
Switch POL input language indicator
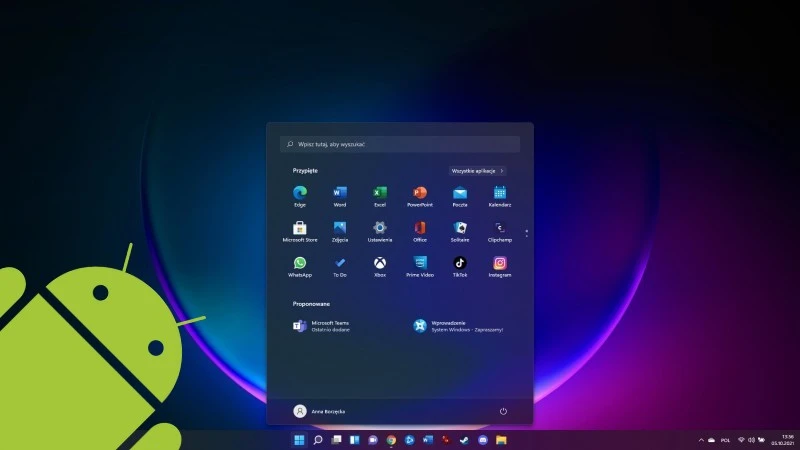click(x=725, y=440)
